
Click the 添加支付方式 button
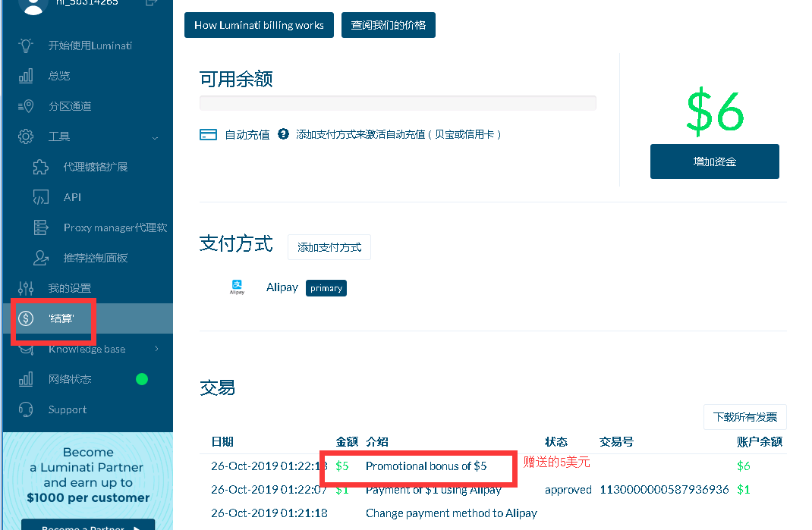tap(329, 247)
